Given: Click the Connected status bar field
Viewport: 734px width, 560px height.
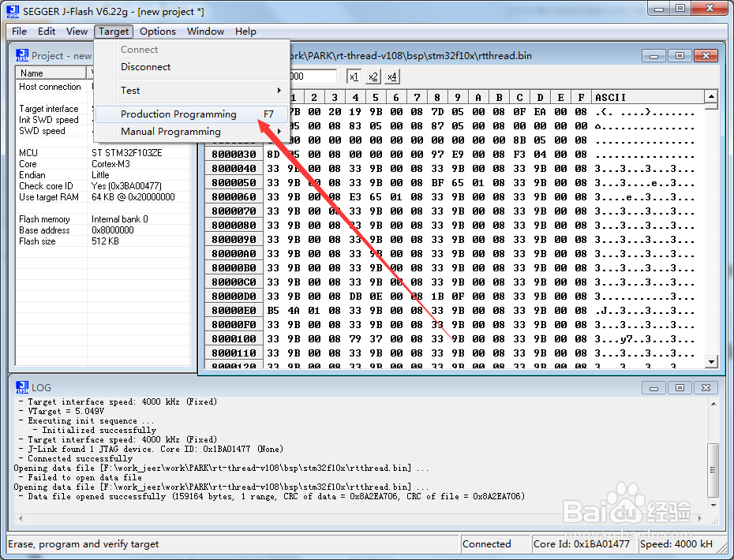Looking at the screenshot, I should tap(495, 544).
